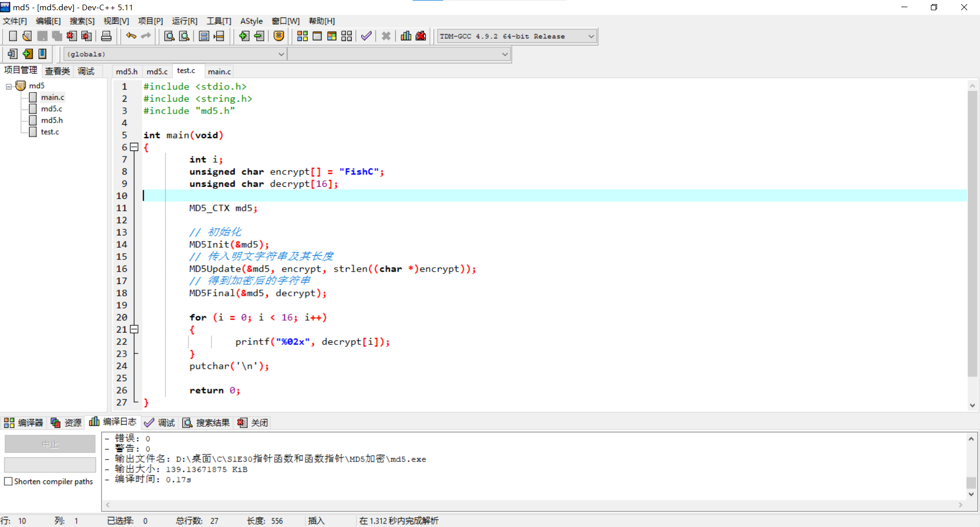Click the Delete profiling information icon
980x527 pixels.
tap(421, 36)
